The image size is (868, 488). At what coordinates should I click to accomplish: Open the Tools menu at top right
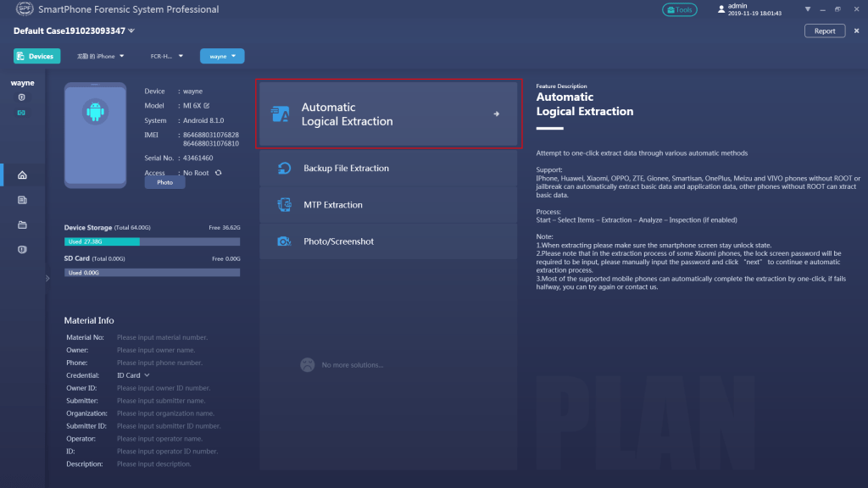coord(679,9)
